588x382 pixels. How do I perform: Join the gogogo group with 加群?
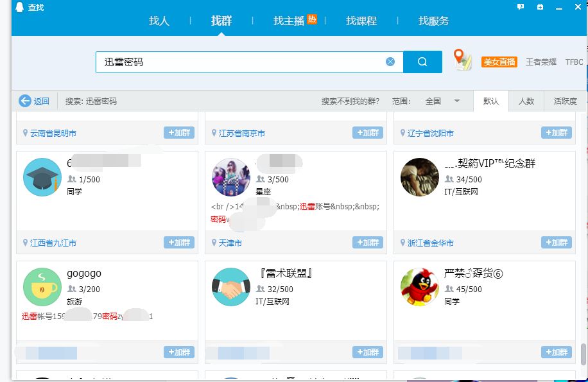[179, 352]
